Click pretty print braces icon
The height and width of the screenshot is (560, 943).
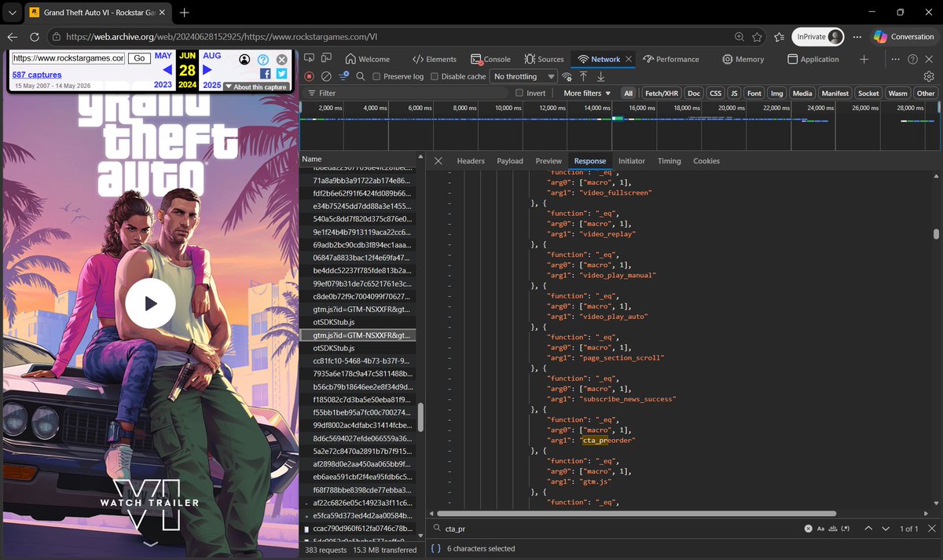pos(437,549)
